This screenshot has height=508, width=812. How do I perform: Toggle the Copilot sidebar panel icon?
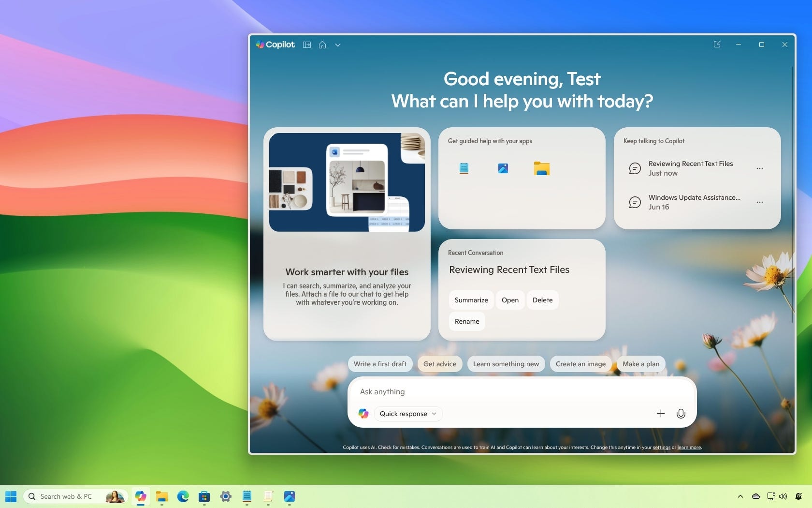pos(307,45)
